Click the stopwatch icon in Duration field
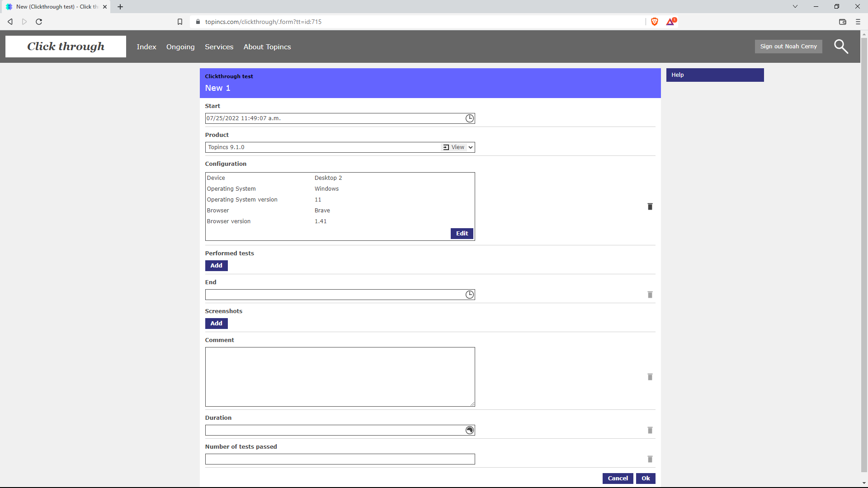868x488 pixels. click(470, 430)
